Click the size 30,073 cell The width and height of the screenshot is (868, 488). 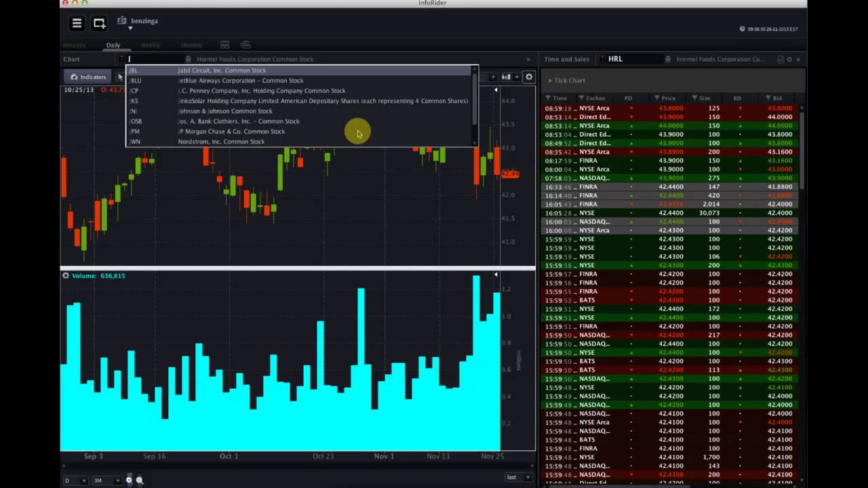[709, 213]
